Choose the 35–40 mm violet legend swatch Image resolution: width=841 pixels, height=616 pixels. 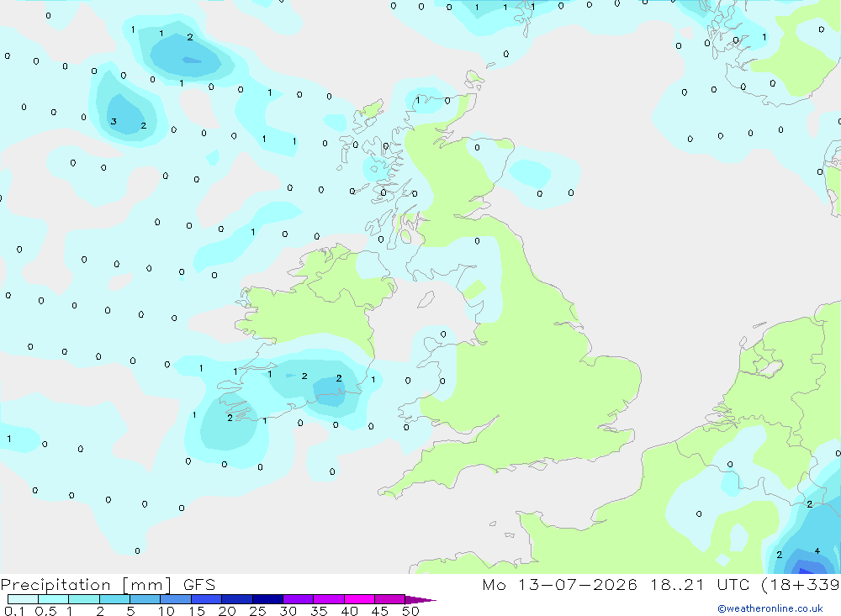329,599
